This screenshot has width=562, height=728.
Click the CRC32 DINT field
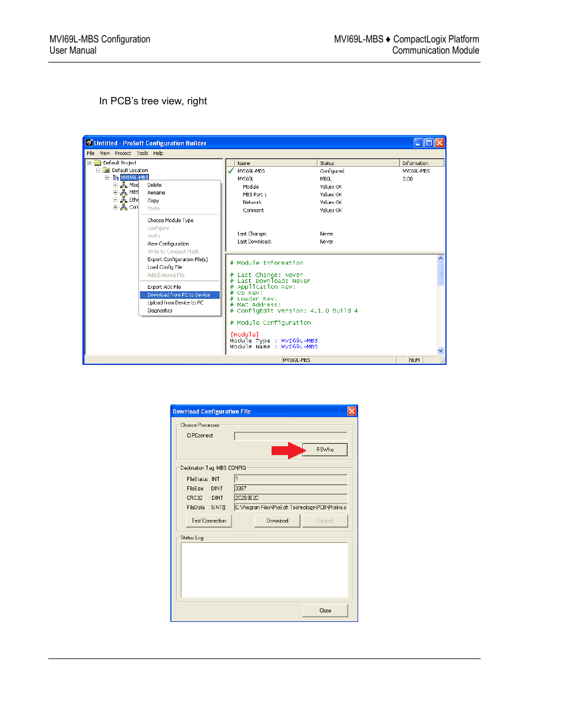(290, 498)
